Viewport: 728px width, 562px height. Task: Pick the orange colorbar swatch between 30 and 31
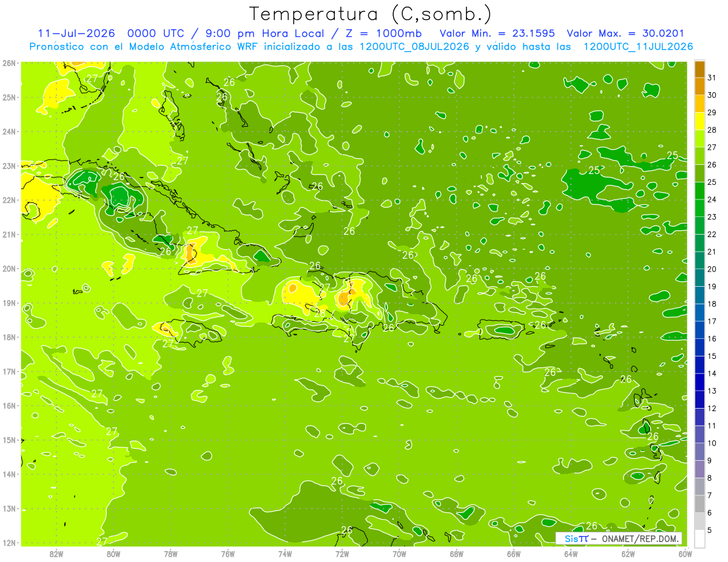pos(699,87)
